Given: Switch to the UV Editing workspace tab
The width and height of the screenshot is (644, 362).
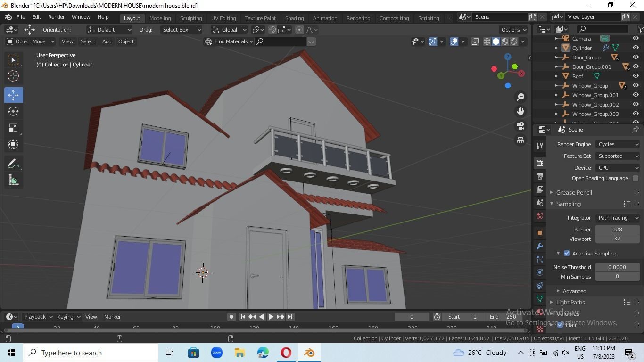Looking at the screenshot, I should [223, 18].
